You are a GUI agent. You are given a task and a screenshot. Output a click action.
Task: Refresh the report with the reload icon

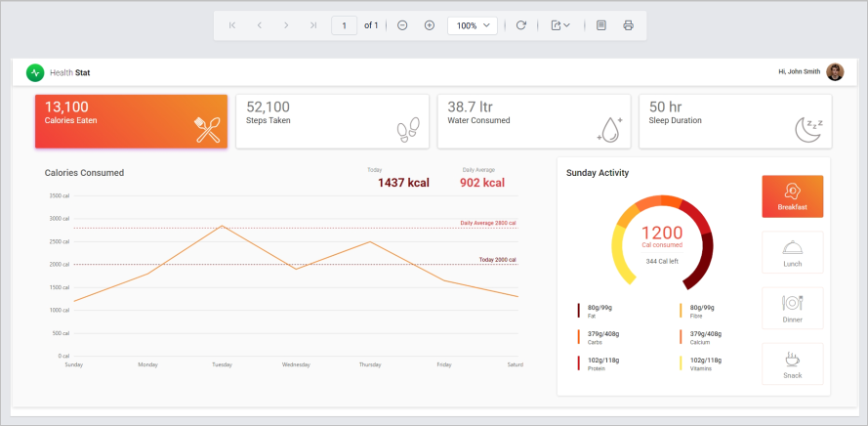[x=520, y=25]
